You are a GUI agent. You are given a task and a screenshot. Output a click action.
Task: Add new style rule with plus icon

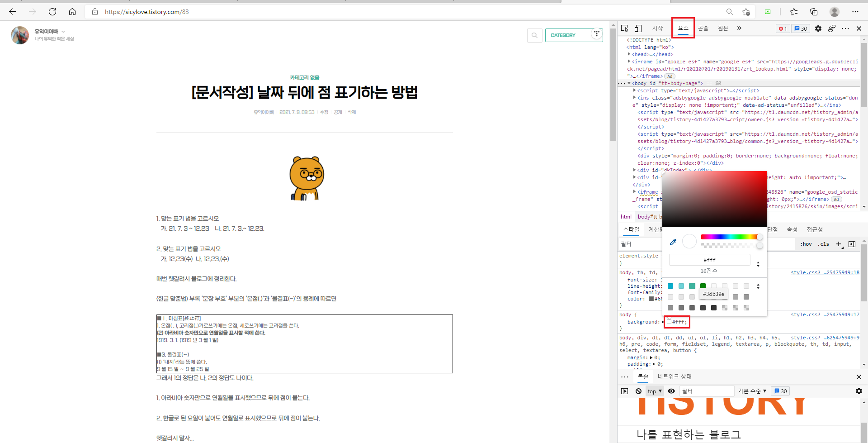point(839,244)
